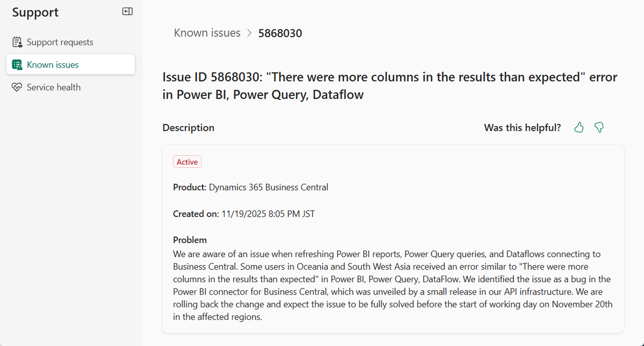Image resolution: width=644 pixels, height=346 pixels.
Task: Click the breadcrumb chevron separator
Action: 249,33
